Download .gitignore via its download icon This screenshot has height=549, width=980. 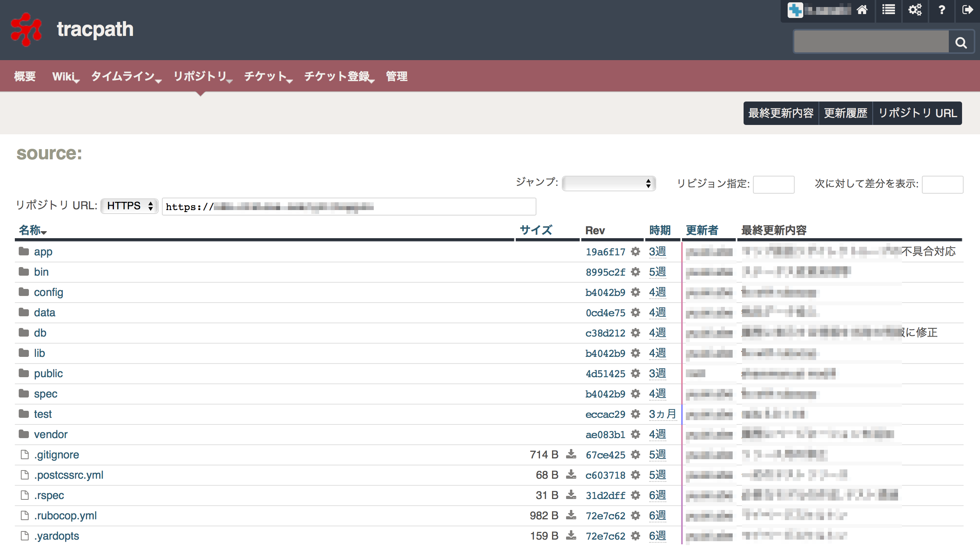pos(570,455)
